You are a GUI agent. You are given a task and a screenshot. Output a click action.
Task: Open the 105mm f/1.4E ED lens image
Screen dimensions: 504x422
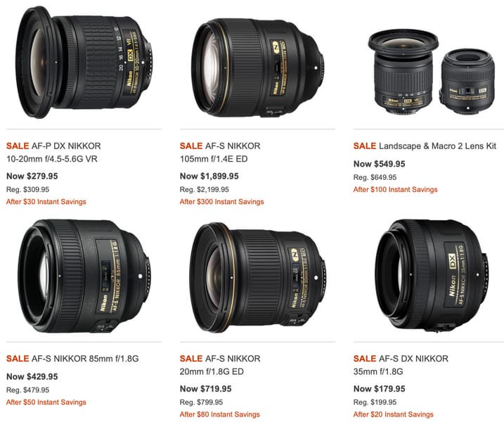click(x=258, y=68)
